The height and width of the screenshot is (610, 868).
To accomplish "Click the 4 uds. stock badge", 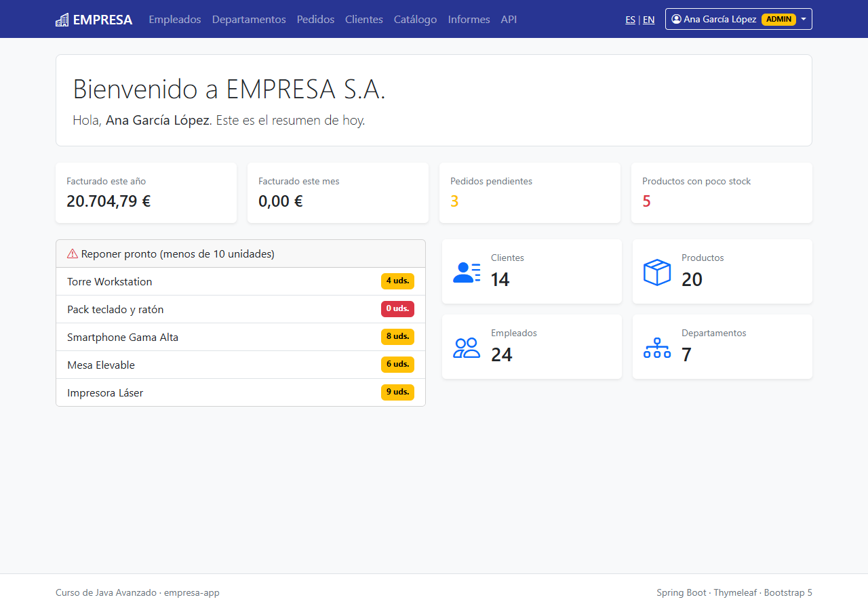I will tap(397, 281).
